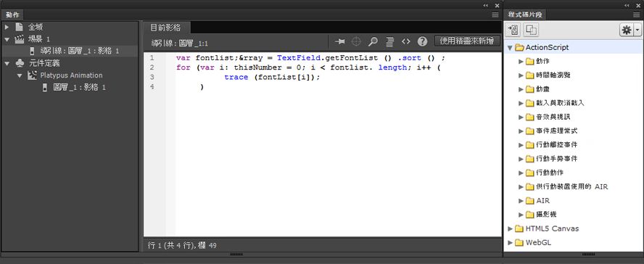Click code line 3 trace (fontList[i]);
This screenshot has height=264, width=644.
tap(272, 77)
